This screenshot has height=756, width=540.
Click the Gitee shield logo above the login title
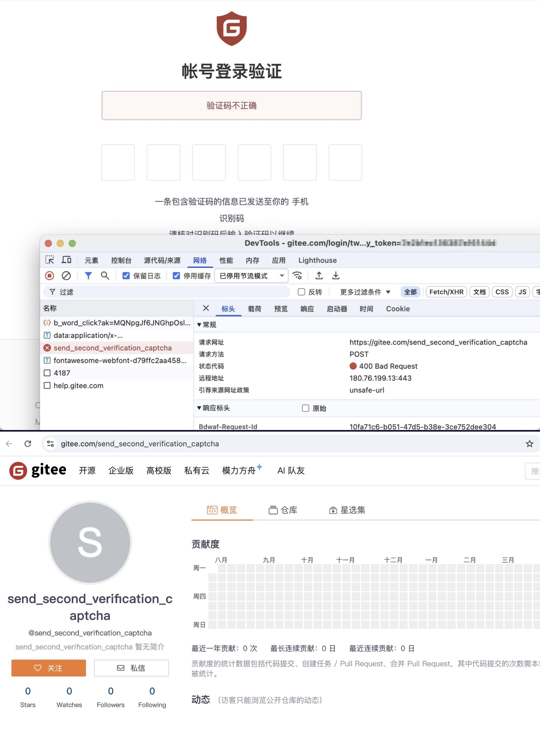coord(231,28)
